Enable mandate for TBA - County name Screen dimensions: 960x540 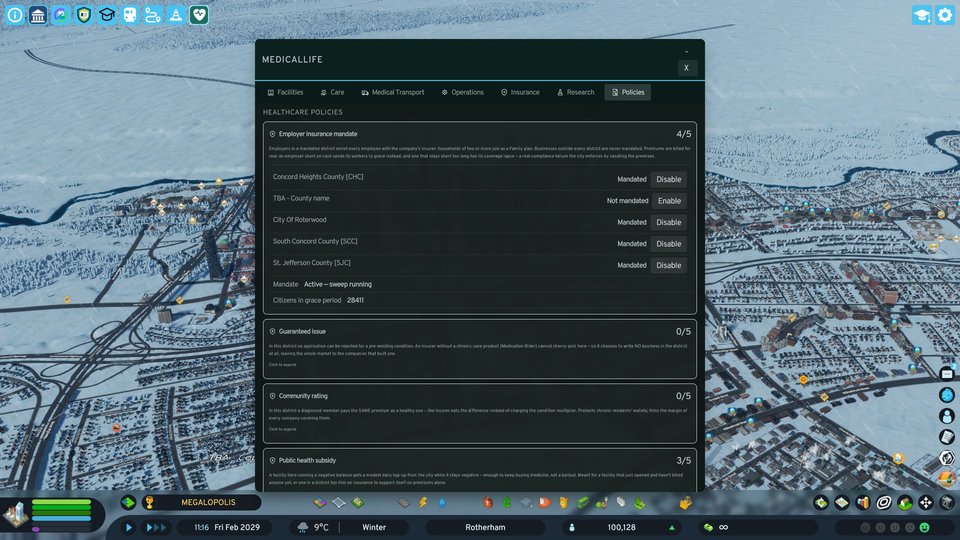669,201
